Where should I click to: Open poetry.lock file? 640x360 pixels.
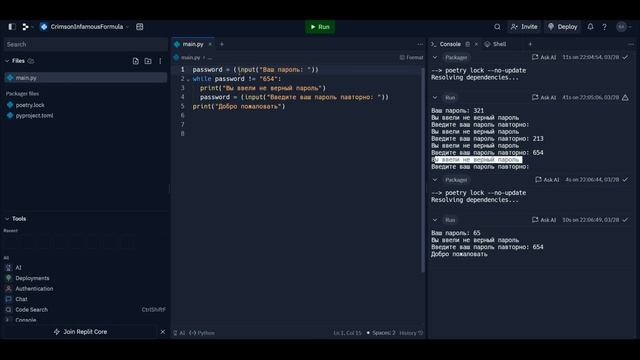coord(30,105)
